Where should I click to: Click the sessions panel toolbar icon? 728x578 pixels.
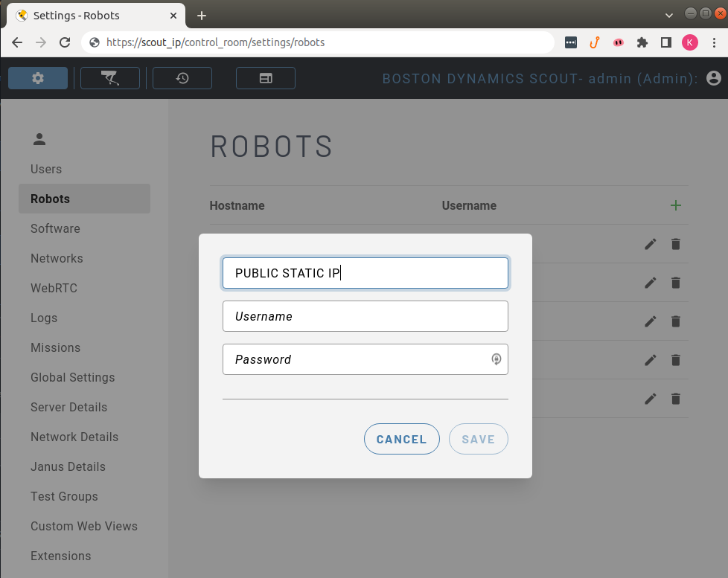[x=265, y=77]
